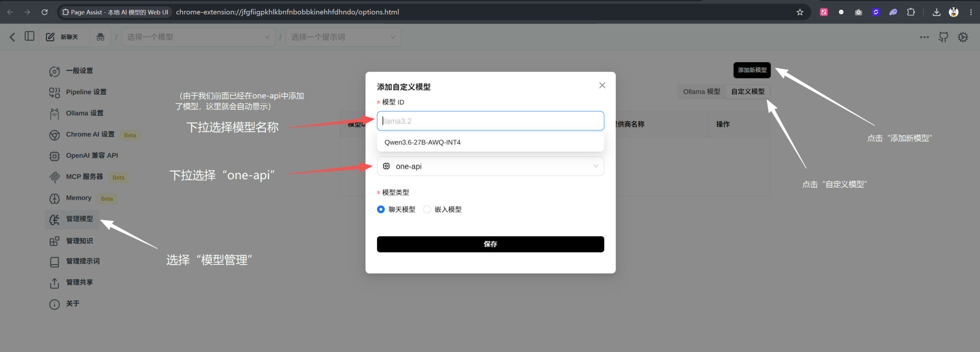Click the Pipeline 设置 sidebar icon
This screenshot has width=980, height=352.
click(x=54, y=92)
